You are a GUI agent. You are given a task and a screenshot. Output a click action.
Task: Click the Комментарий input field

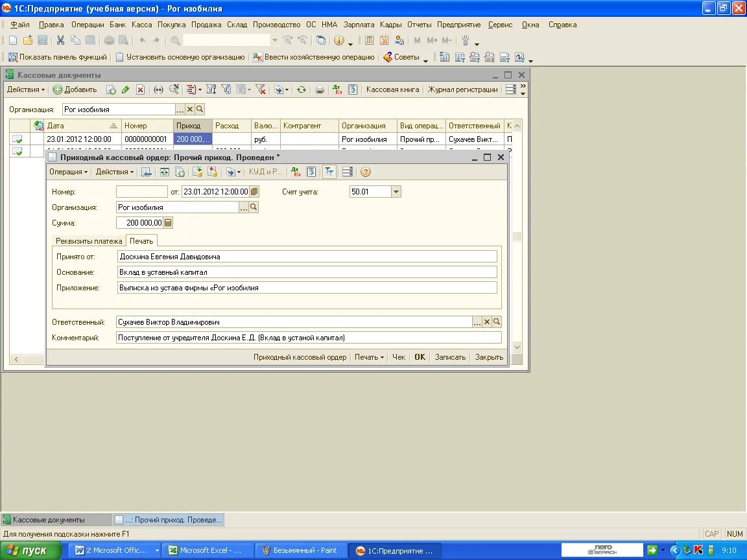coord(309,338)
